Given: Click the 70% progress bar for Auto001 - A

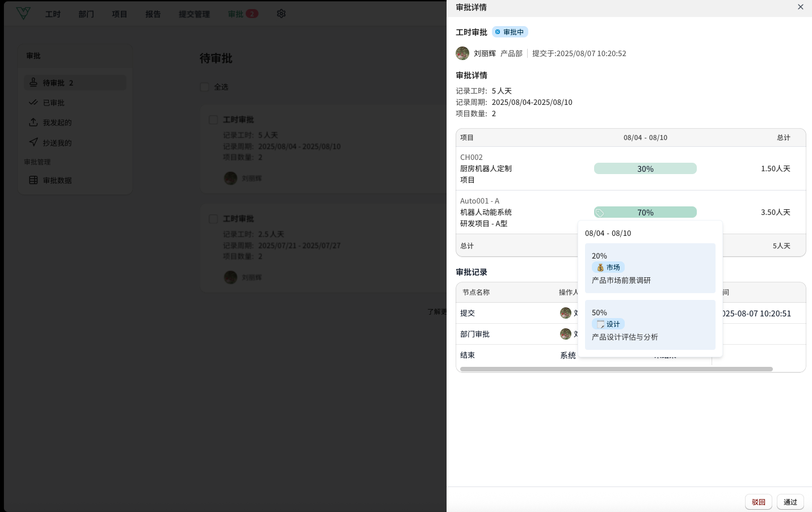Looking at the screenshot, I should point(645,212).
